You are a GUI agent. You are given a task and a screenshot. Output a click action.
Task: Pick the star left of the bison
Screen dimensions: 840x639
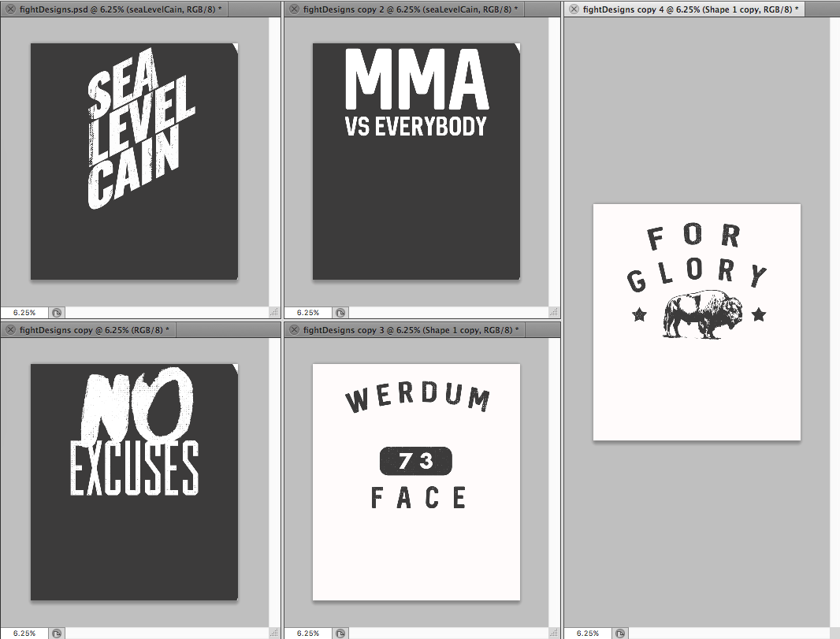(x=639, y=314)
